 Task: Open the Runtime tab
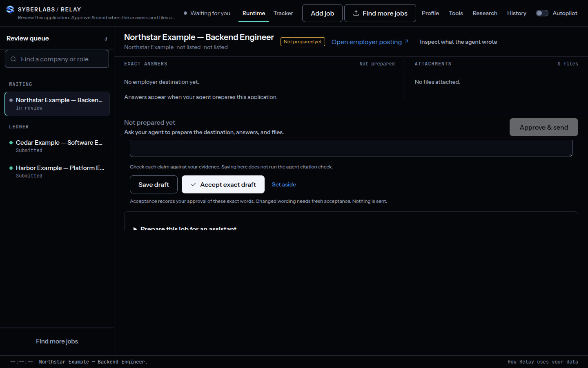pos(254,13)
